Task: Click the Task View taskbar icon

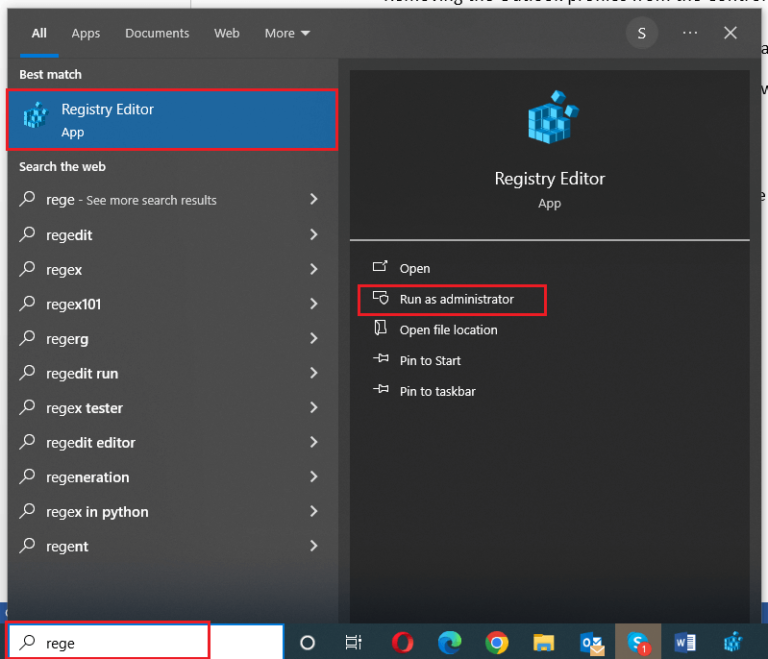Action: pos(354,642)
